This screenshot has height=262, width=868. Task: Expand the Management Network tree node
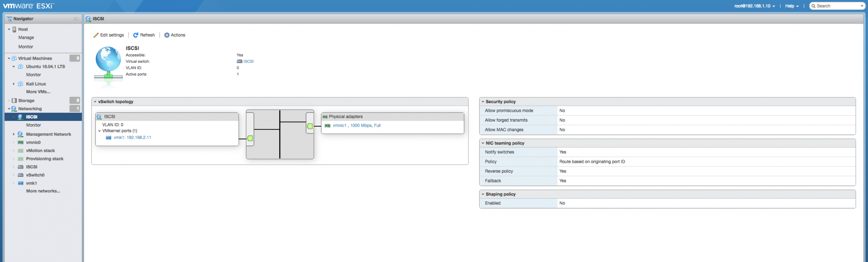[x=14, y=134]
